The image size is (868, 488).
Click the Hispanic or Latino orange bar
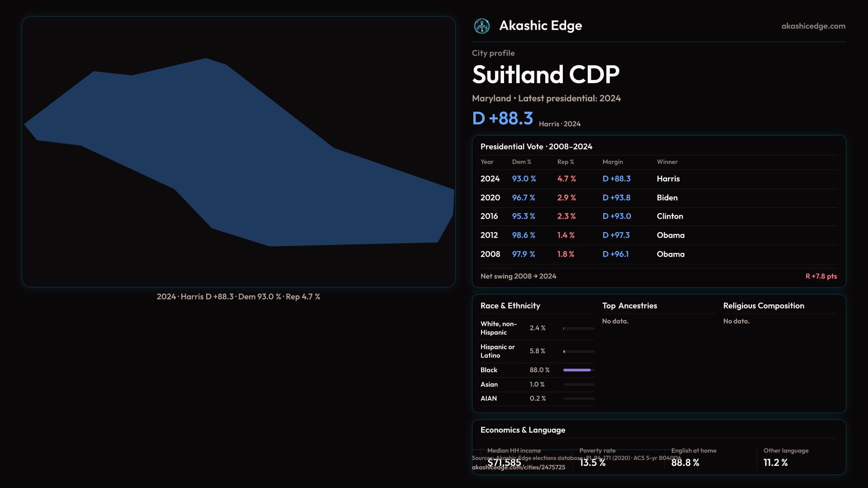click(564, 352)
